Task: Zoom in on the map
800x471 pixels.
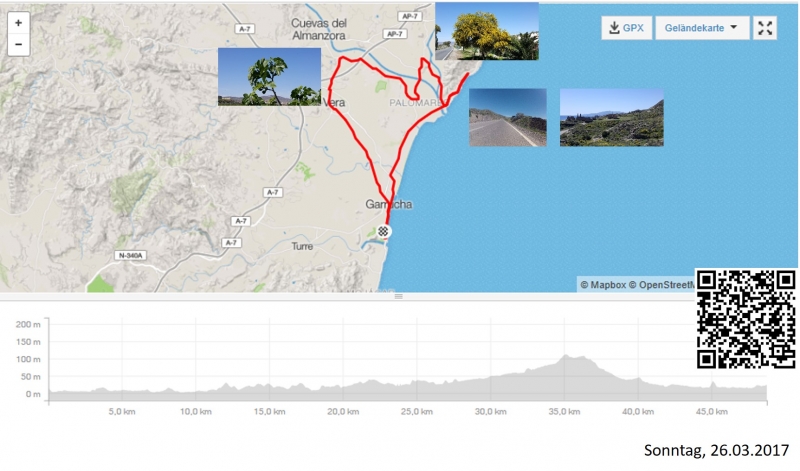Action: [18, 23]
